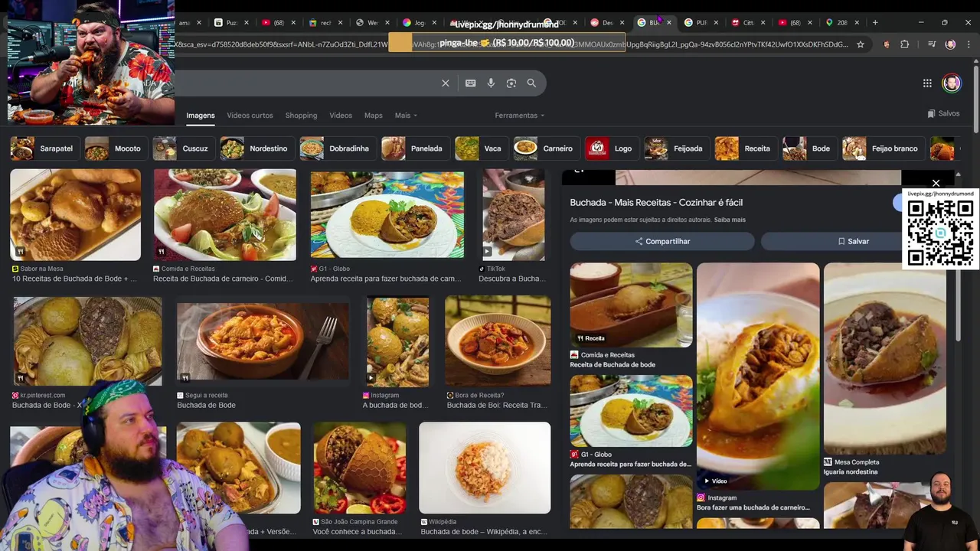
Task: Open São João Campina Grande image result
Action: [359, 468]
